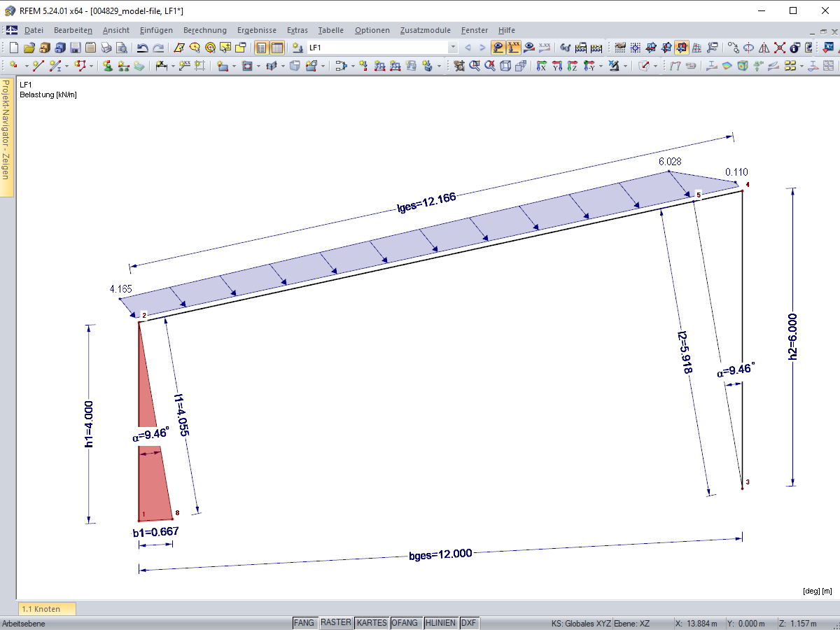
Task: Insert a new member
Action: click(55, 66)
